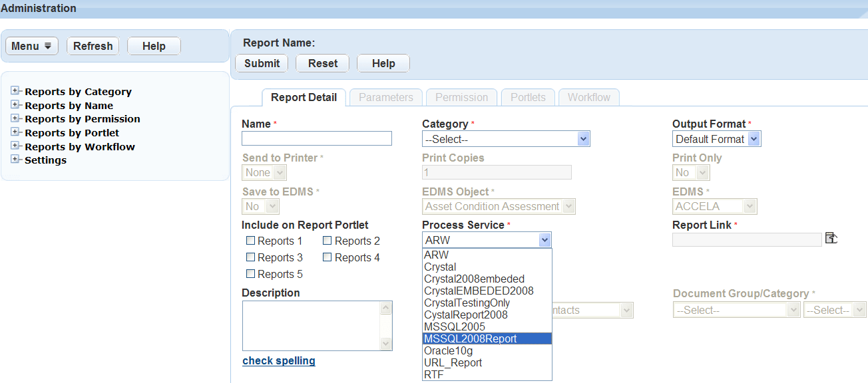The width and height of the screenshot is (868, 383).
Task: Switch to the Report Detail tab
Action: pos(304,97)
